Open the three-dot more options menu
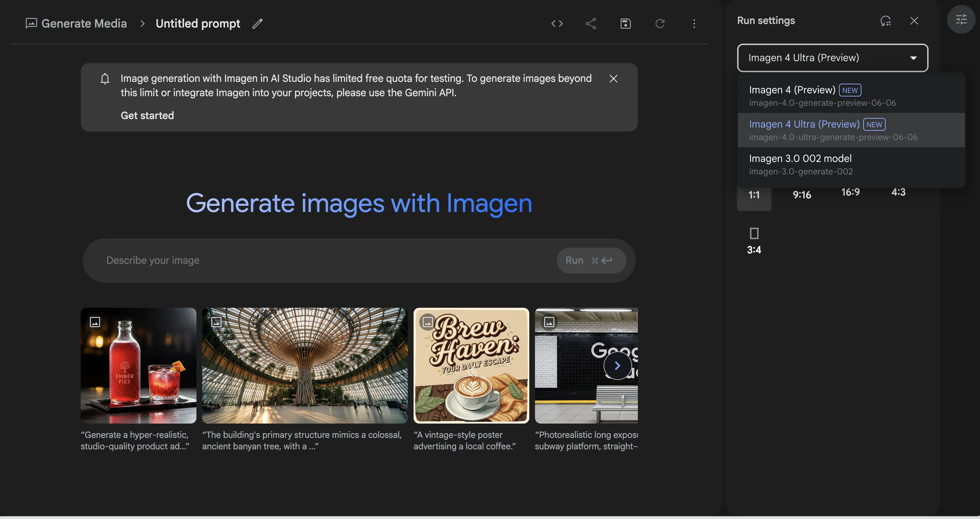 pyautogui.click(x=694, y=24)
